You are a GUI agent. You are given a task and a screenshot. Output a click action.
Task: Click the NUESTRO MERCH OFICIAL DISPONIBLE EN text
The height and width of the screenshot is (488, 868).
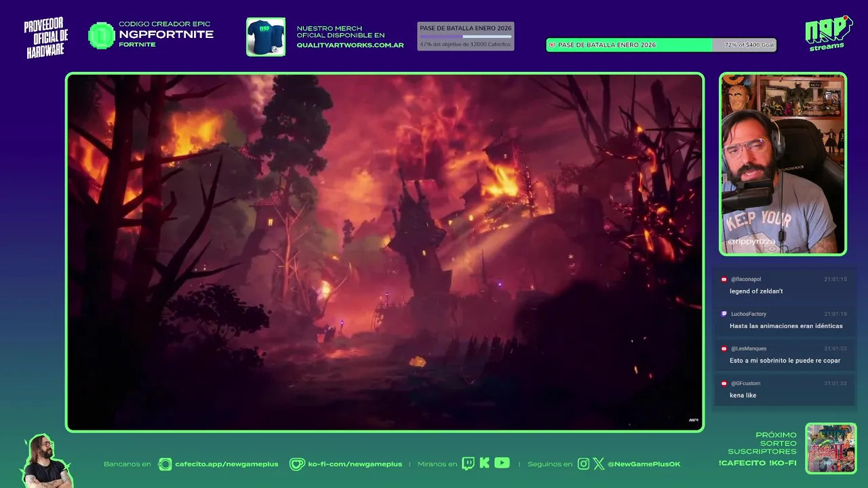point(340,32)
